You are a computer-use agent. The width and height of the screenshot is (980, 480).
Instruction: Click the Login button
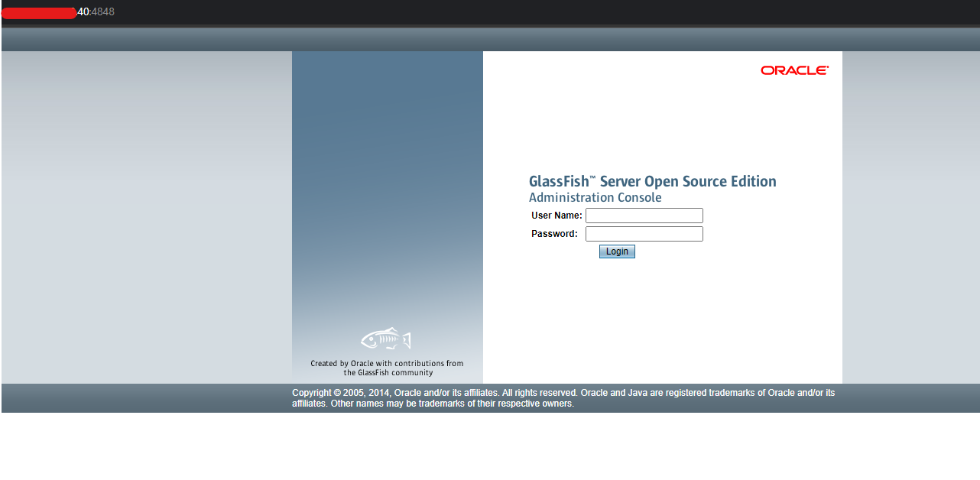coord(617,251)
